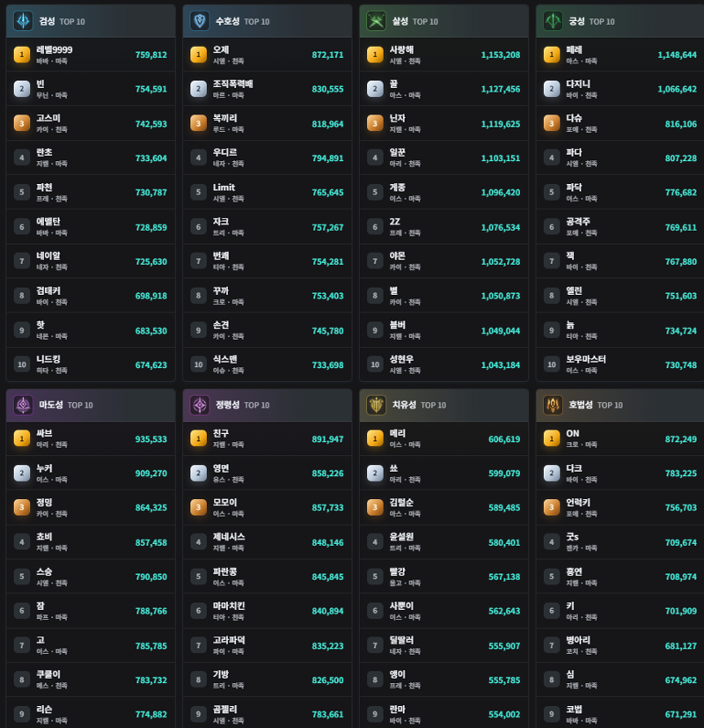704x728 pixels.
Task: Open the 정령성 TOP 10 header
Action: pyautogui.click(x=268, y=405)
